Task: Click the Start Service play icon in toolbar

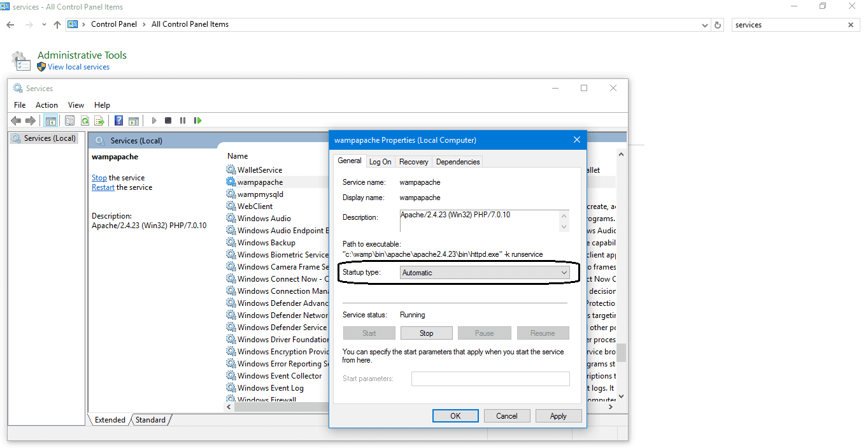Action: click(x=153, y=120)
